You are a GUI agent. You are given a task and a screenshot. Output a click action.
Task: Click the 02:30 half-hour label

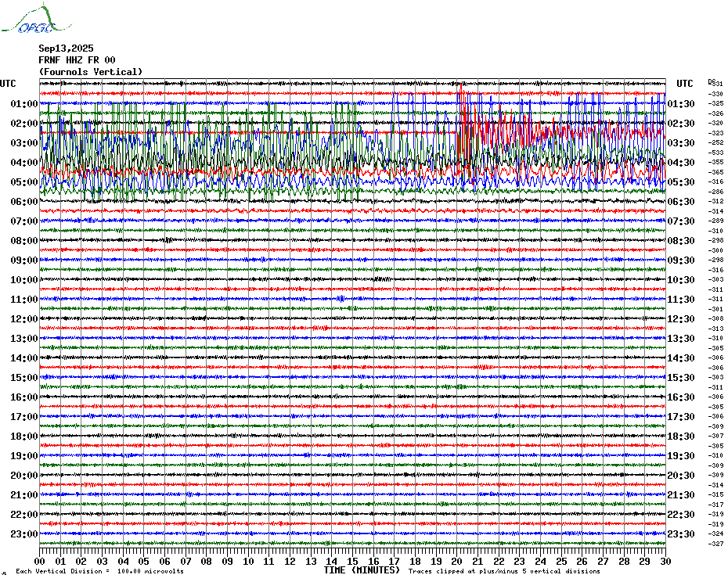[681, 123]
